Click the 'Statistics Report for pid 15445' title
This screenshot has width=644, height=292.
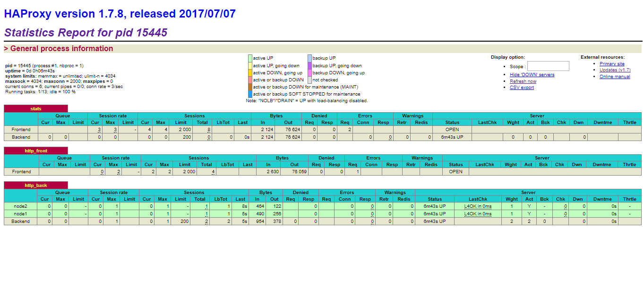point(86,33)
